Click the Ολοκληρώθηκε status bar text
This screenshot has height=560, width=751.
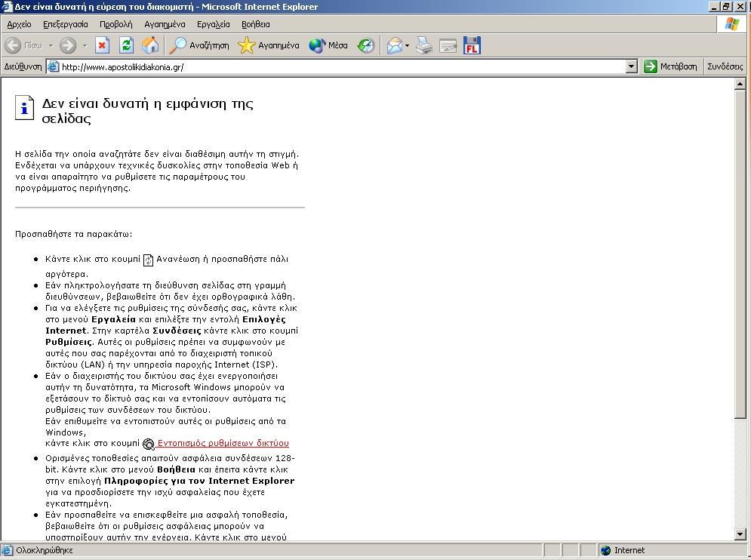click(45, 550)
